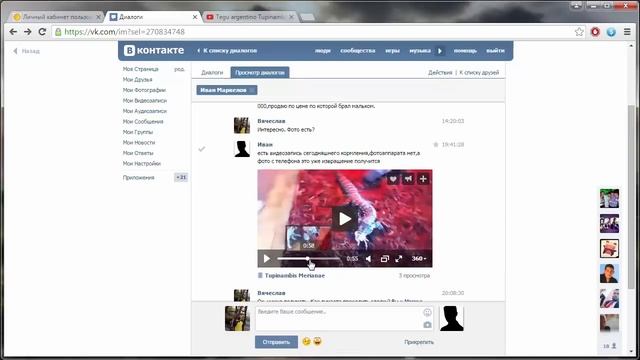Viewport: 640px width, 360px height.
Task: Pop out the video in a mini window
Action: [x=384, y=259]
